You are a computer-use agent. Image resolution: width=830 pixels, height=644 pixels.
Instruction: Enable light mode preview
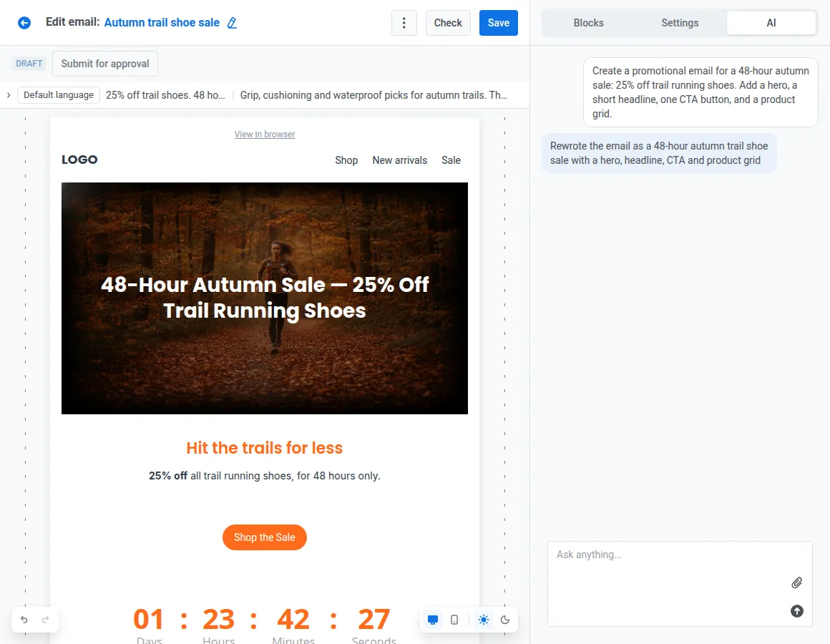(483, 620)
